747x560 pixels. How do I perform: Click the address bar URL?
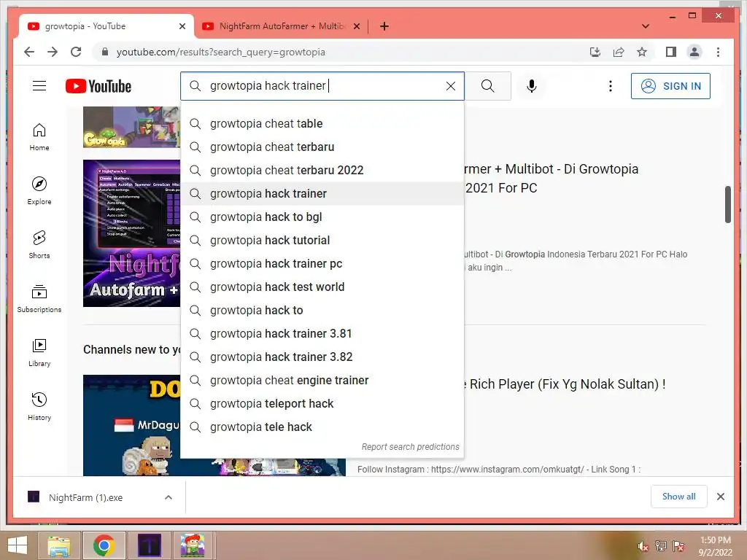[x=220, y=52]
